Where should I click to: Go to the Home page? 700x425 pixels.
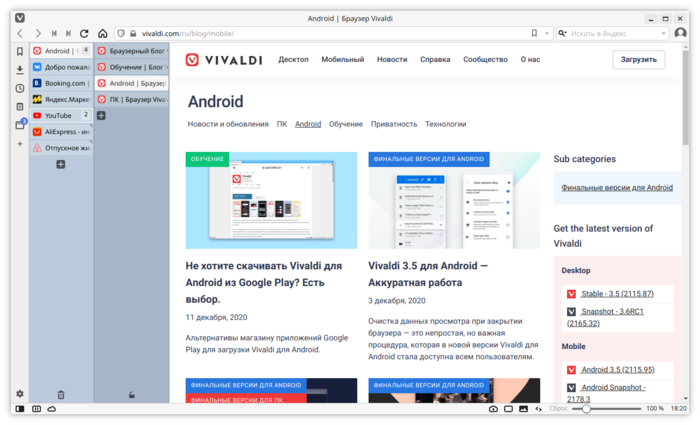pyautogui.click(x=101, y=34)
